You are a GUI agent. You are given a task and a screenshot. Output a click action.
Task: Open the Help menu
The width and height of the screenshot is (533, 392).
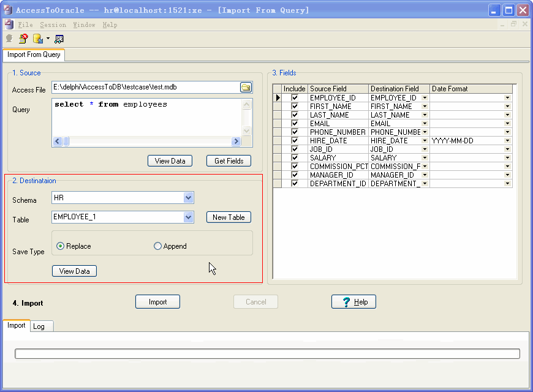click(x=110, y=25)
